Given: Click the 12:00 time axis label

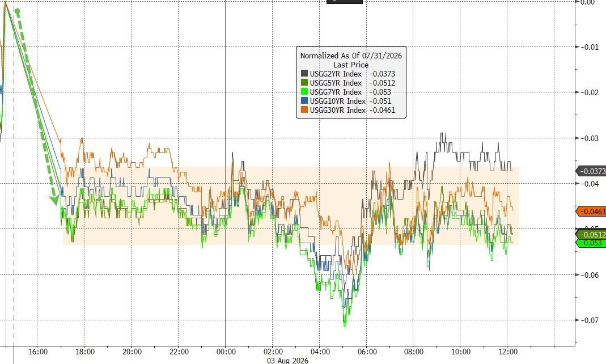Looking at the screenshot, I should (x=508, y=352).
